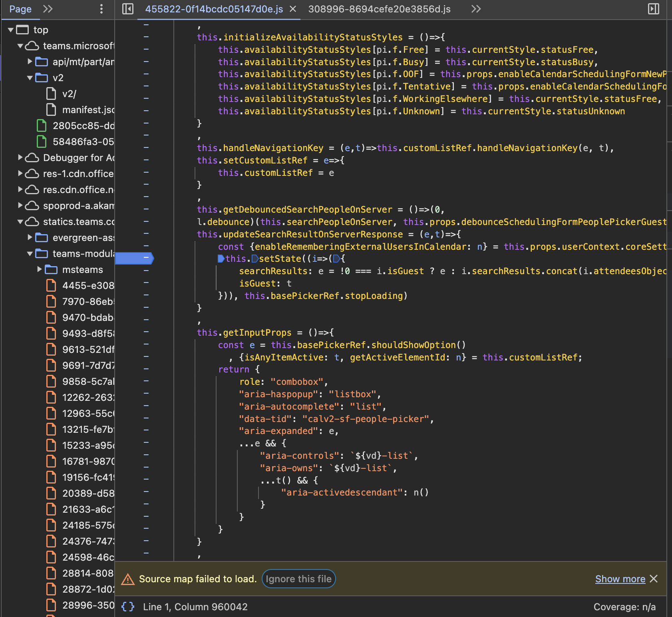Expand evergreen-assets folder
This screenshot has height=617, width=672.
[30, 237]
